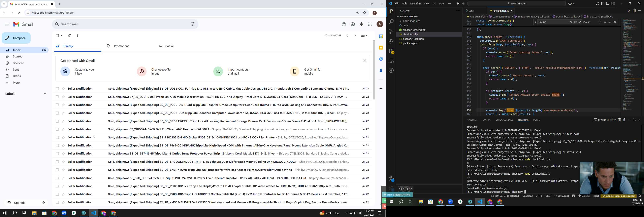Open new terminal launch profile dropdown
This screenshot has width=644, height=217.
pos(615,120)
